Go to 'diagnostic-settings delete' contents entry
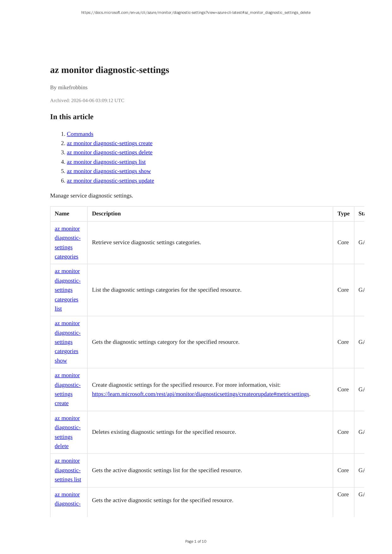 coord(110,152)
